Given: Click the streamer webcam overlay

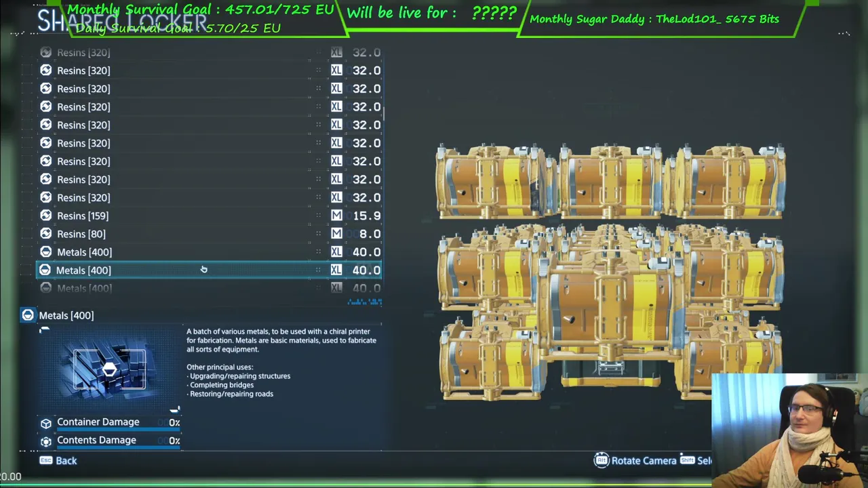Looking at the screenshot, I should pos(789,430).
